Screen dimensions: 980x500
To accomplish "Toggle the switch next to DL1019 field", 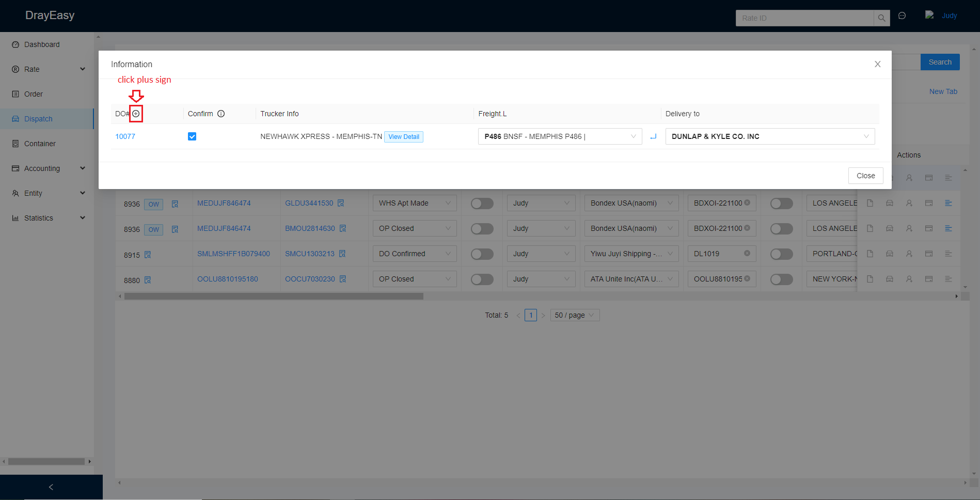I will [781, 254].
